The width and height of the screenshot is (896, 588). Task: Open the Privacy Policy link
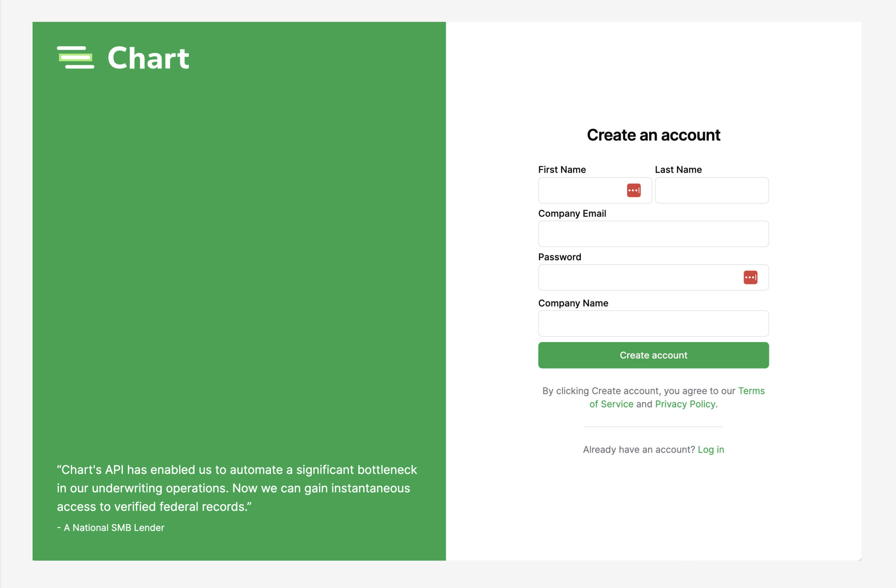point(685,404)
